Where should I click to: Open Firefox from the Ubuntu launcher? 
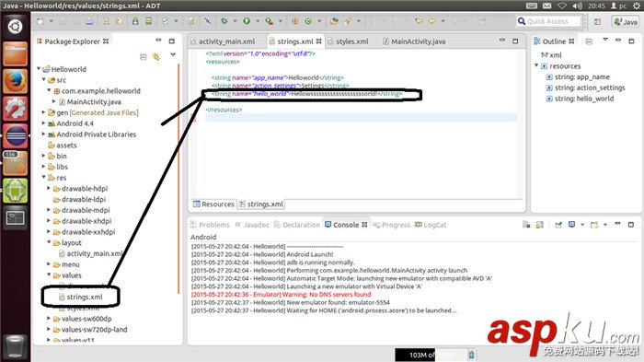16,81
